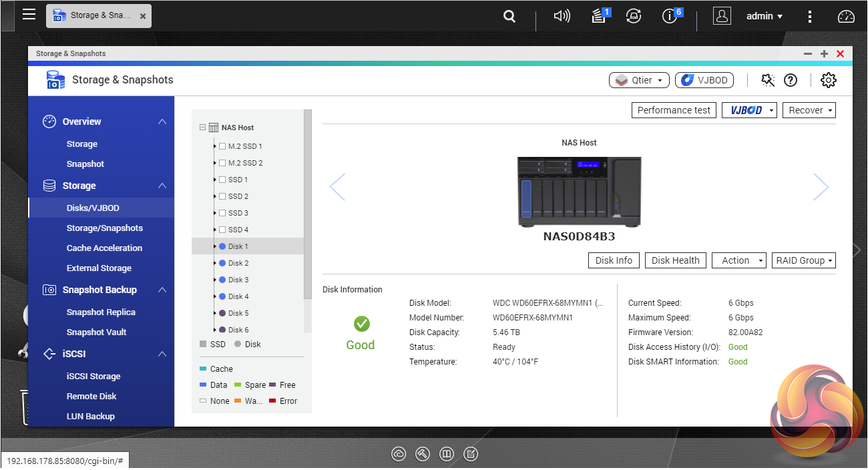Click the help question mark icon
This screenshot has height=470, width=868.
pos(791,80)
